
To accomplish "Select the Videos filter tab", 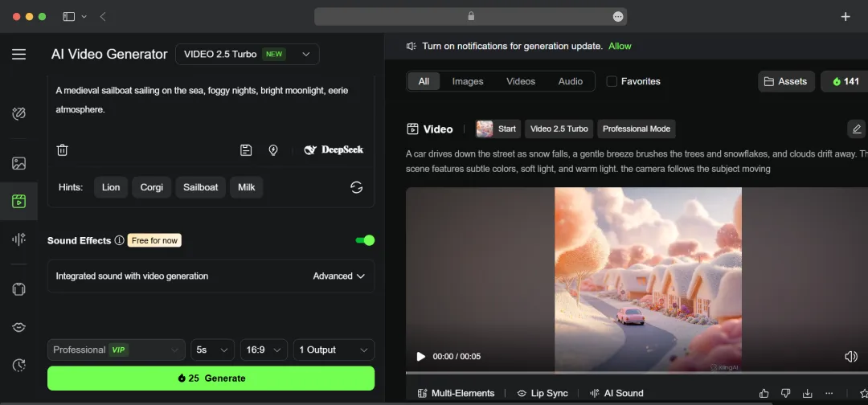I will coord(521,81).
